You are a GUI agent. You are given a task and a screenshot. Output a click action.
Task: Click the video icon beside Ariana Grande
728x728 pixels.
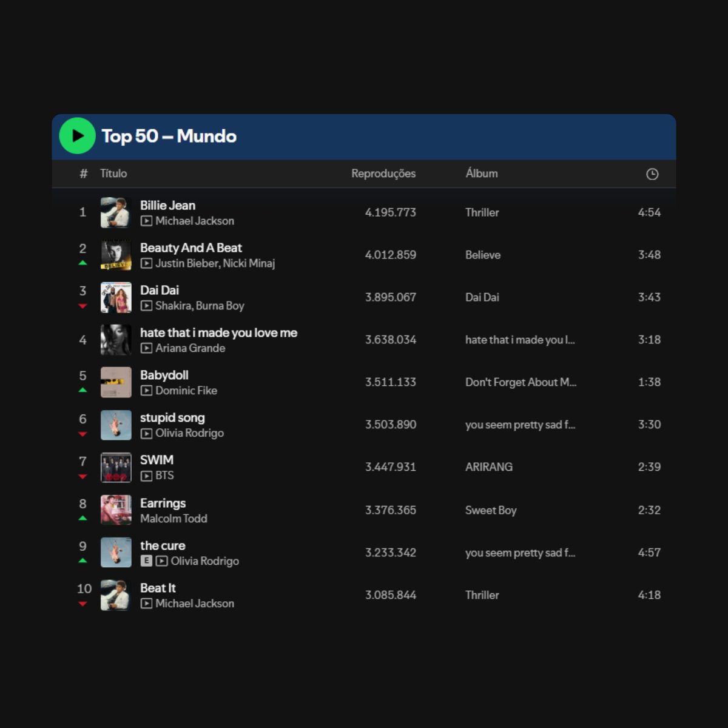(146, 348)
